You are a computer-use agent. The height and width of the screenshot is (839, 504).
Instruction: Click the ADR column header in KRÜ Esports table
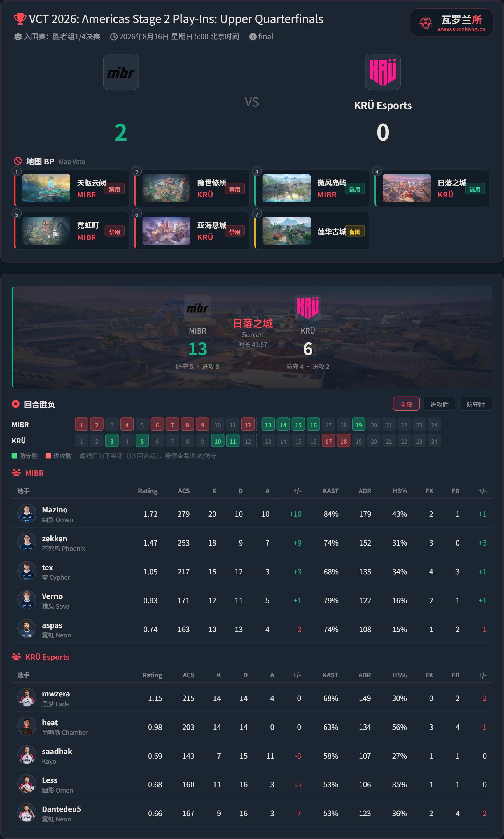(364, 675)
